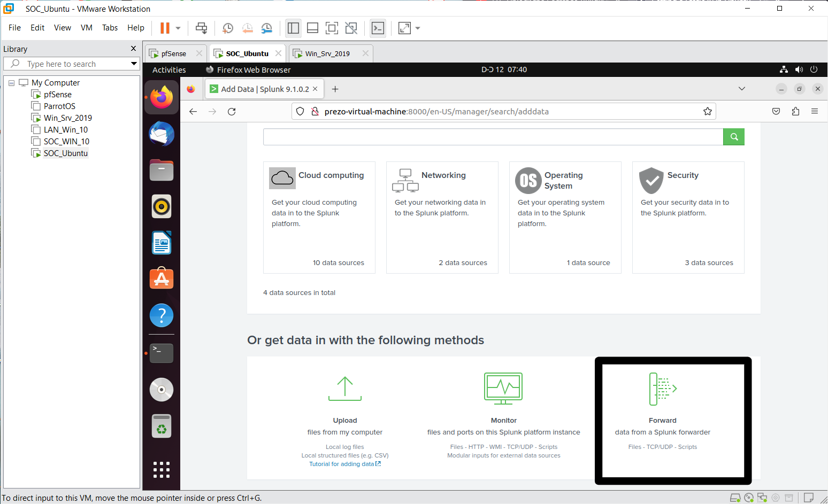Open VMware snapshot manager
828x504 pixels.
(266, 28)
